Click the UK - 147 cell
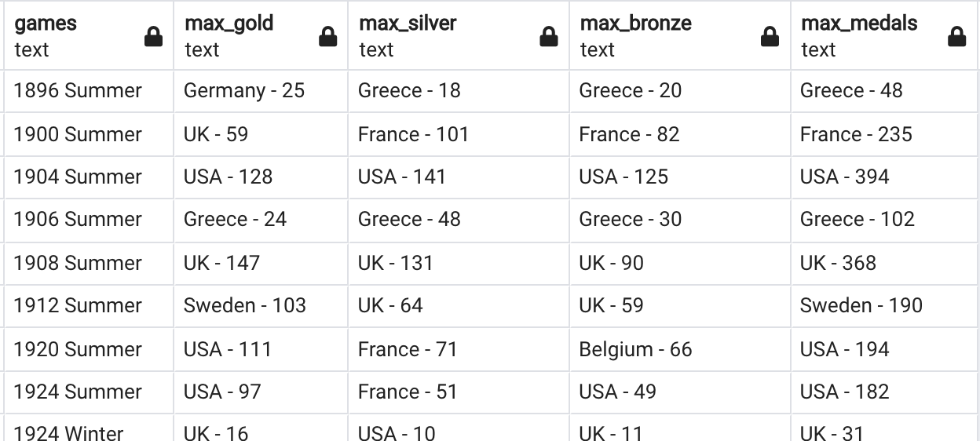This screenshot has width=980, height=441. [x=261, y=263]
